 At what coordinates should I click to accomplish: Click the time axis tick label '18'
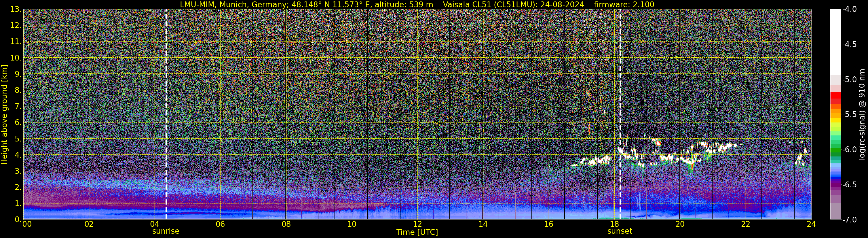pyautogui.click(x=614, y=224)
